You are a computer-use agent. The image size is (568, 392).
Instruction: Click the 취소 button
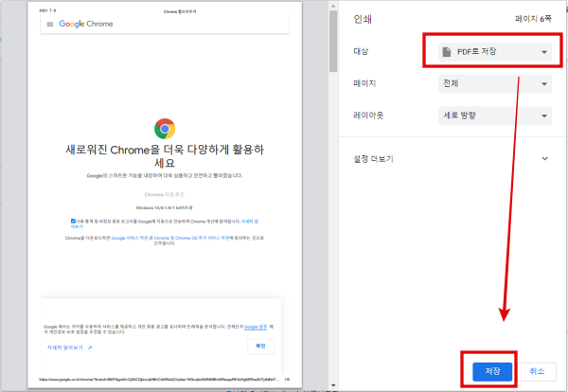pos(537,371)
